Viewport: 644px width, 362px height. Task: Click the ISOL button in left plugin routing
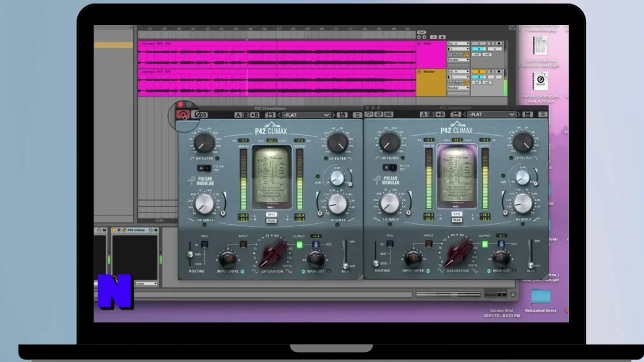[x=204, y=244]
